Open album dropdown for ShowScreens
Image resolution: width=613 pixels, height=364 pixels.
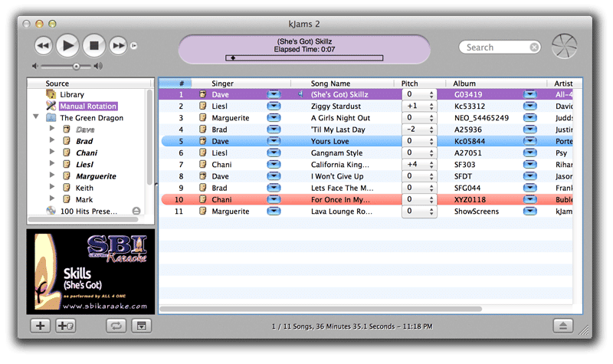pyautogui.click(x=530, y=212)
